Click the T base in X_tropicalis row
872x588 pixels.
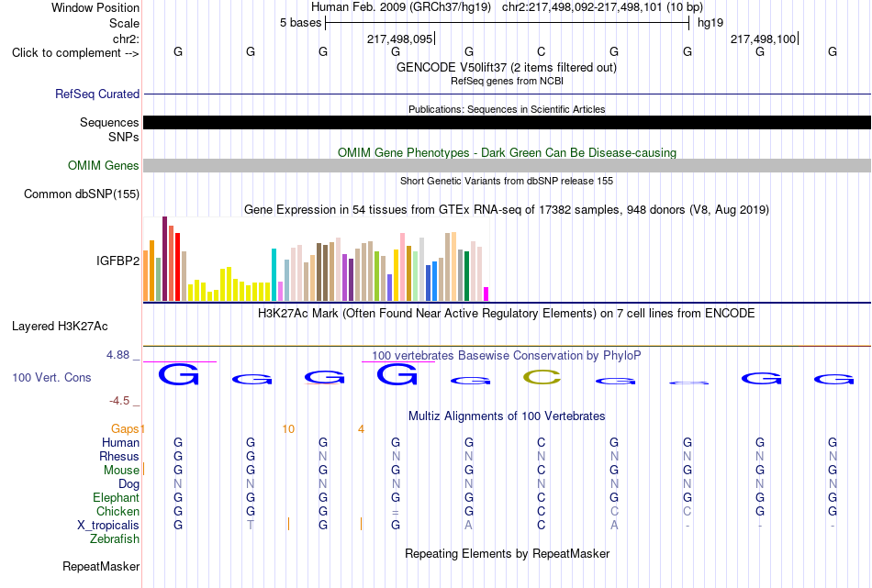click(251, 526)
